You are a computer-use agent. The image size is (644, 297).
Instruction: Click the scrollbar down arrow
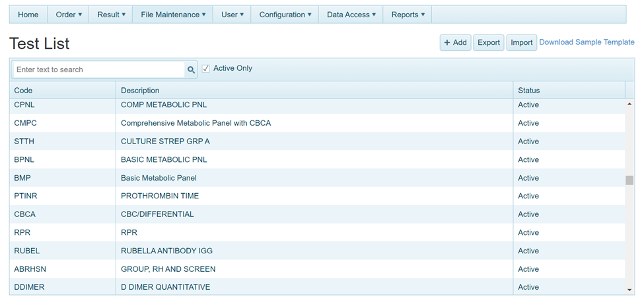629,289
